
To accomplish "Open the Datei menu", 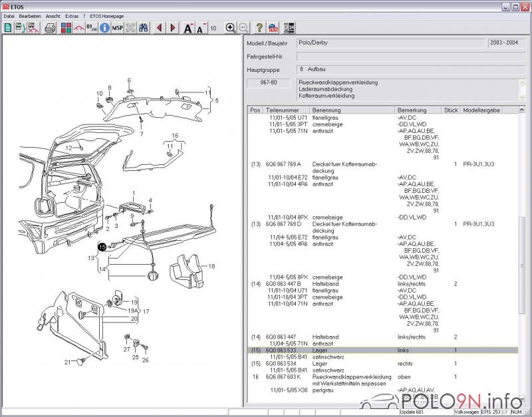I will [x=9, y=16].
